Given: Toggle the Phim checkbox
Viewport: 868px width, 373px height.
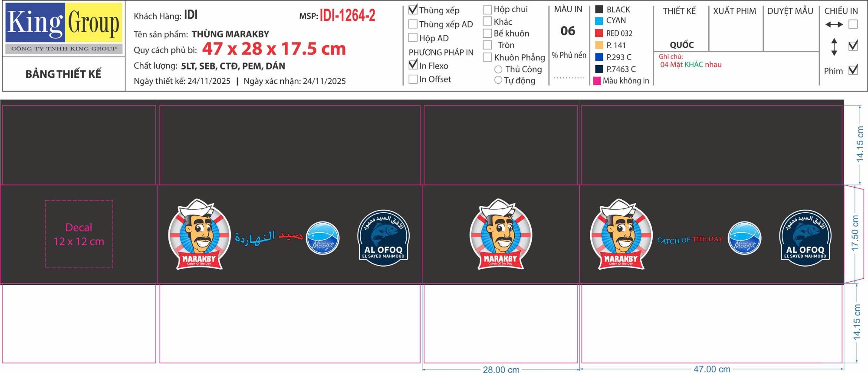Looking at the screenshot, I should pyautogui.click(x=853, y=70).
